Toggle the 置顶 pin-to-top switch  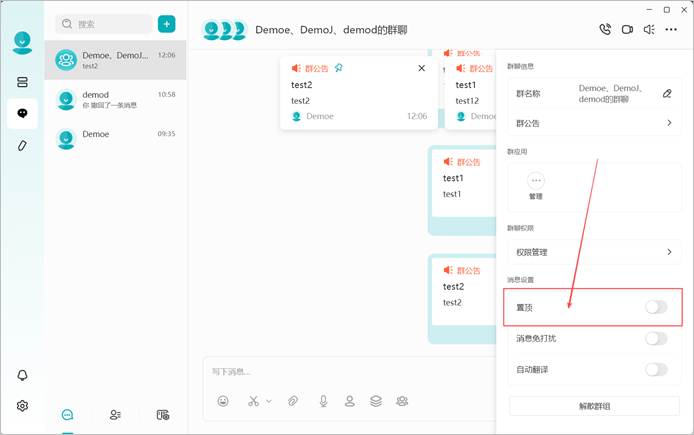click(x=656, y=307)
